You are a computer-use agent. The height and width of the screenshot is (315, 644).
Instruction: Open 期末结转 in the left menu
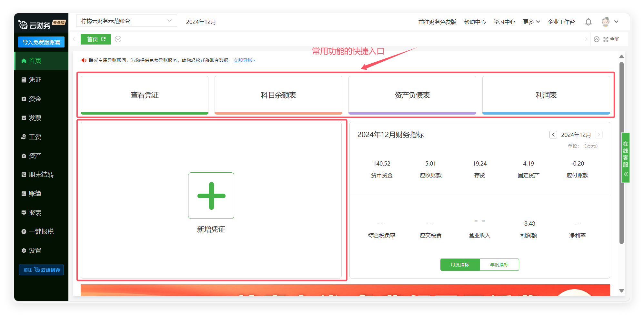click(x=41, y=175)
